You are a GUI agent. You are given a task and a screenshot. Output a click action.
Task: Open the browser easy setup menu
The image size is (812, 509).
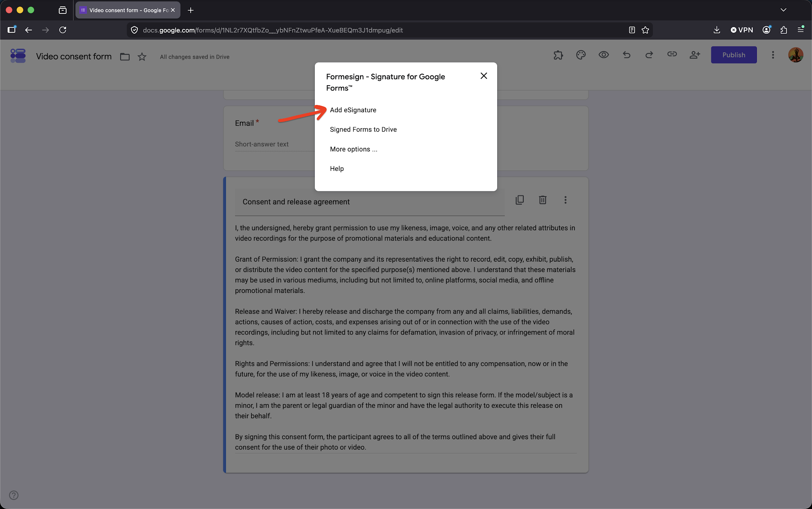[x=801, y=30]
